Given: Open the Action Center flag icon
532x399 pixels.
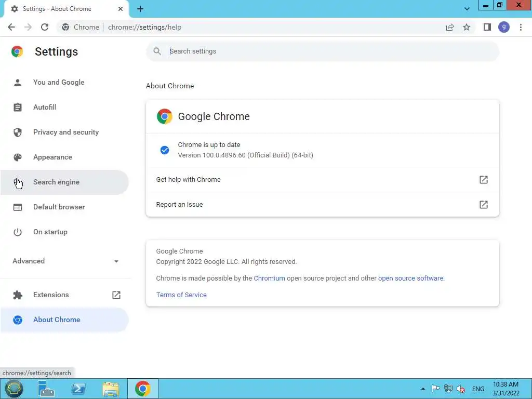Looking at the screenshot, I should 436,389.
